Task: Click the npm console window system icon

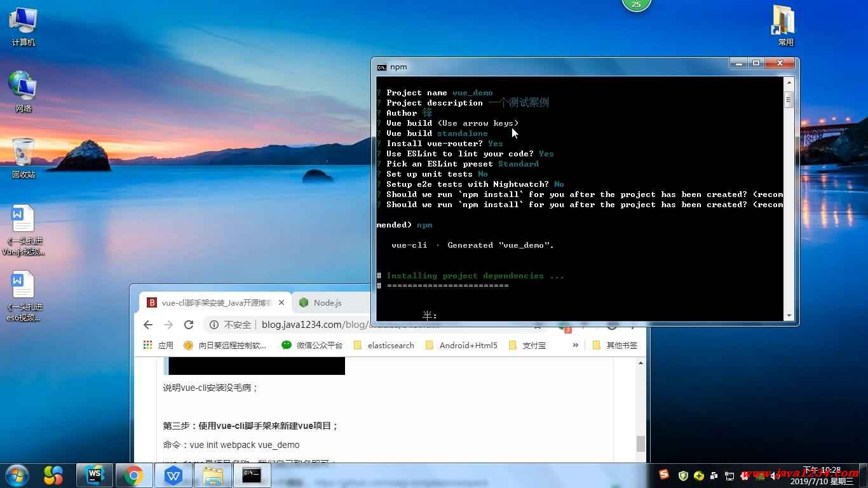Action: coord(381,67)
